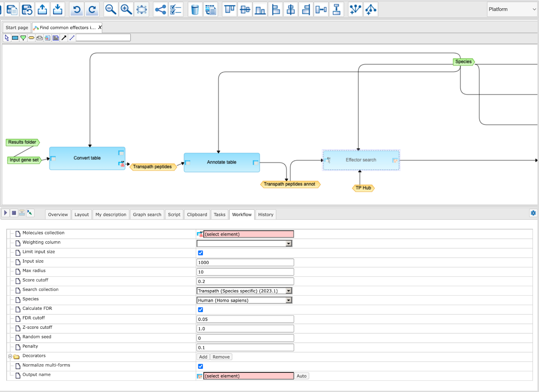Open the Clipboard tab
Screen dimensions: 539x392
click(197, 214)
